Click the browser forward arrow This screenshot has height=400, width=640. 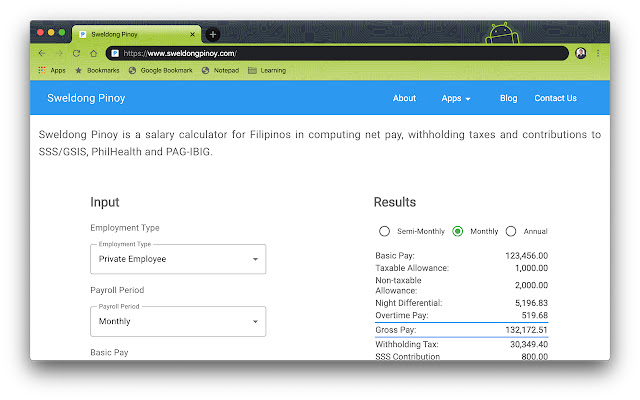[59, 53]
